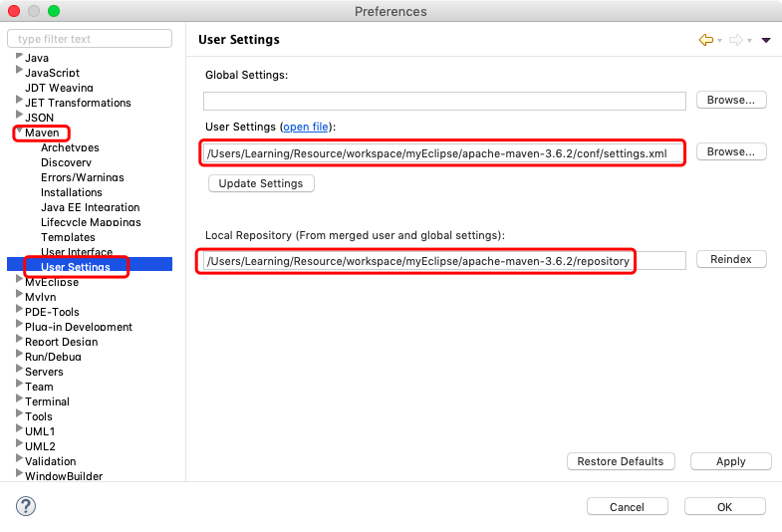Open the preferences view menu triangle

click(x=766, y=40)
